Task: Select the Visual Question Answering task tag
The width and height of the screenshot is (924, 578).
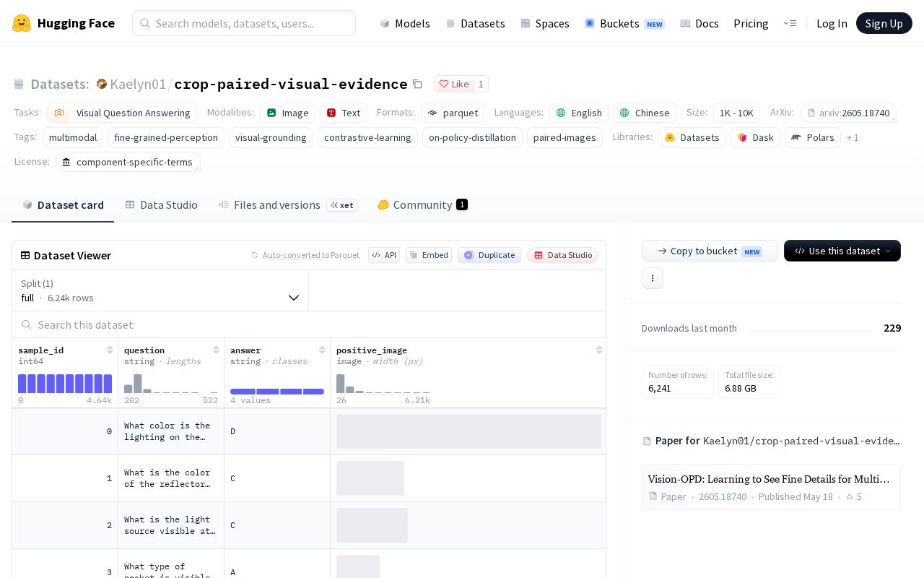Action: pos(122,113)
